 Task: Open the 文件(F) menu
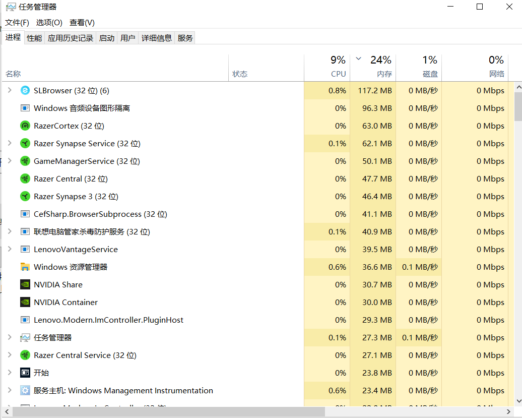pyautogui.click(x=17, y=22)
